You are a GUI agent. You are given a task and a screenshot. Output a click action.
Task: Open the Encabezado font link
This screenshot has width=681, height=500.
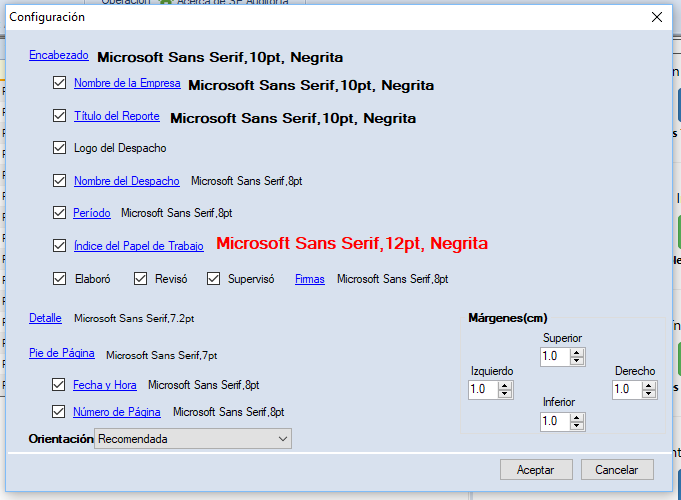click(59, 56)
